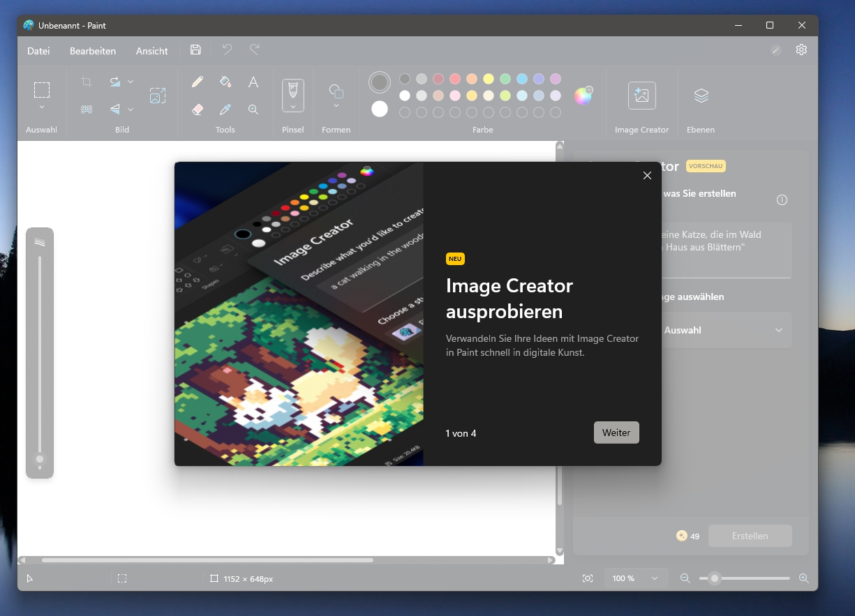Select the Text tool
Viewport: 855px width, 616px height.
click(x=253, y=82)
